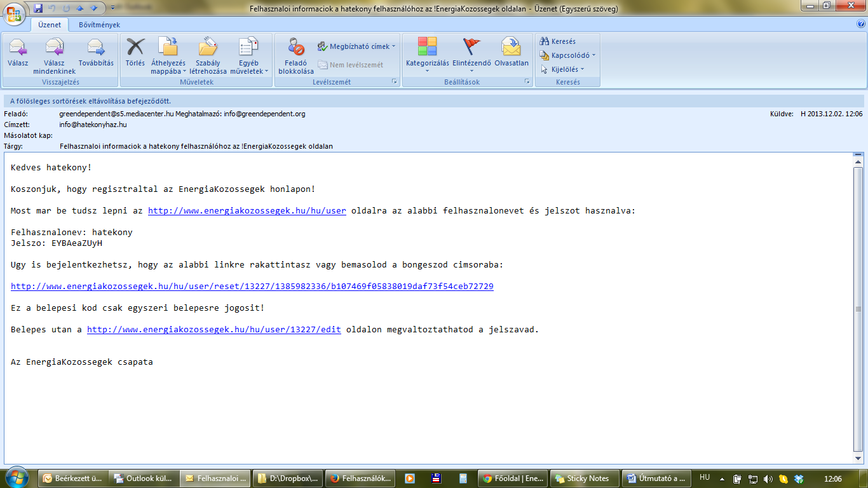This screenshot has width=868, height=488.
Task: Open the Windows Start menu
Action: pyautogui.click(x=17, y=478)
